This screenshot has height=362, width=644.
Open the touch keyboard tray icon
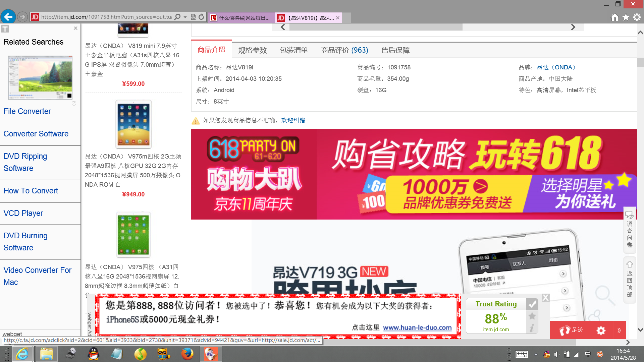coord(522,354)
